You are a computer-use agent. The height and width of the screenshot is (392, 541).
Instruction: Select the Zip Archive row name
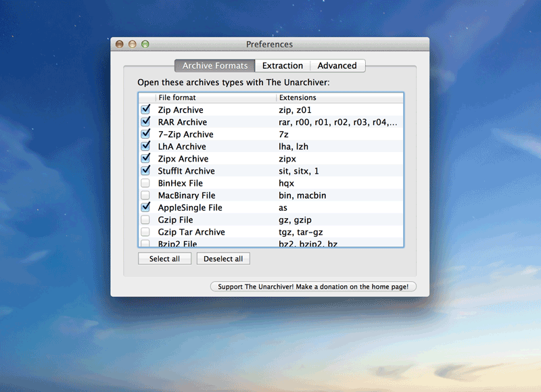181,110
